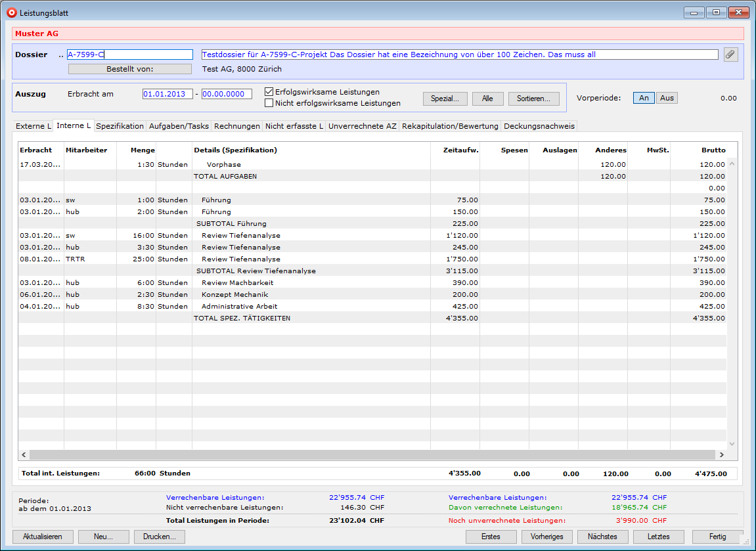
Task: Switch Vorperiode to Aus
Action: click(x=667, y=98)
